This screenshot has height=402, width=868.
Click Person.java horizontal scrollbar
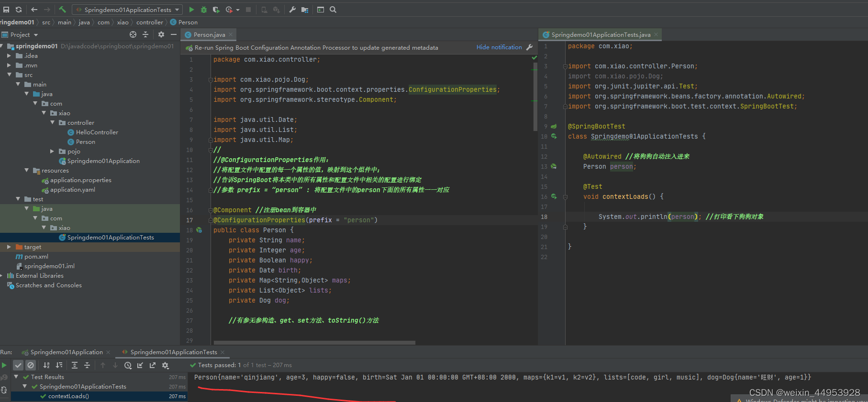click(x=314, y=343)
